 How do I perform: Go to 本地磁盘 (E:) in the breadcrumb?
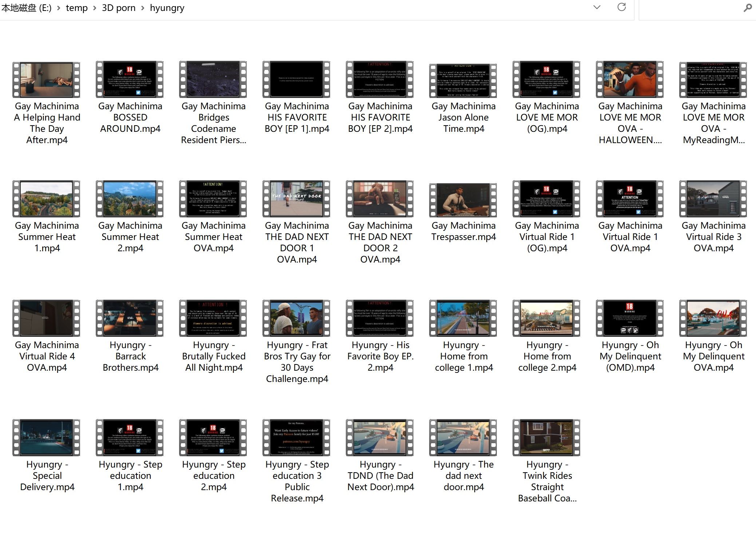pos(26,8)
